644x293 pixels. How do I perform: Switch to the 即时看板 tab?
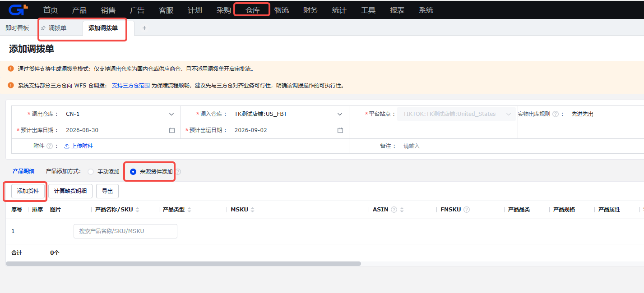[17, 28]
